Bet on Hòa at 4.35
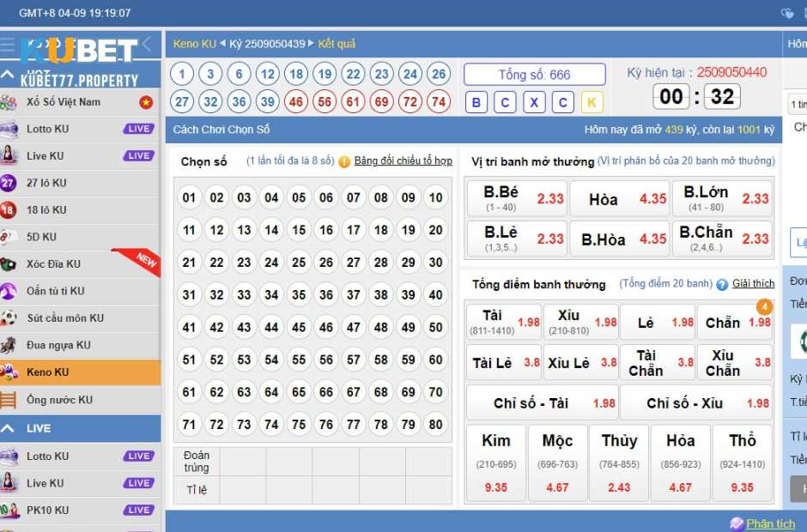Screen dimensions: 807x532 620,198
